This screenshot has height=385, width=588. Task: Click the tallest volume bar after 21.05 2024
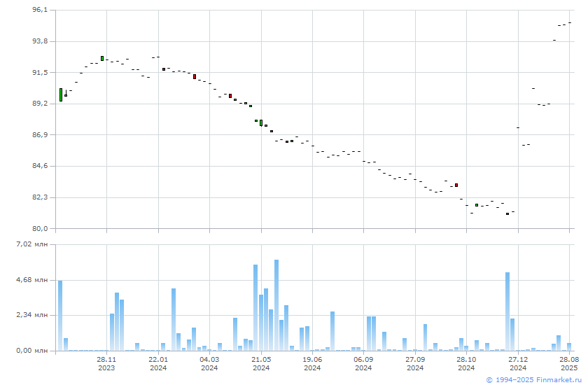pyautogui.click(x=276, y=305)
